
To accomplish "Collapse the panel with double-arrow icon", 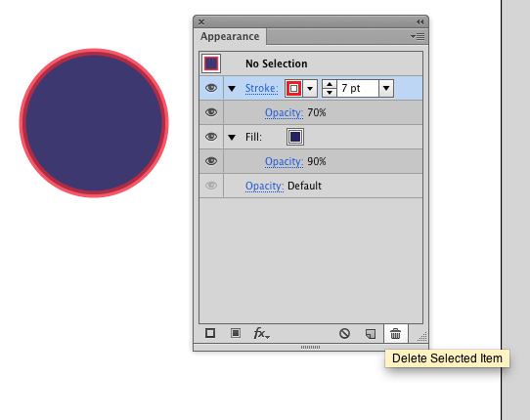I will pyautogui.click(x=420, y=21).
